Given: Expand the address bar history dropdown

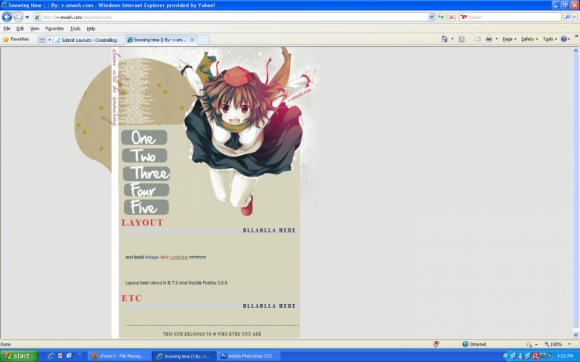Looking at the screenshot, I should point(431,17).
